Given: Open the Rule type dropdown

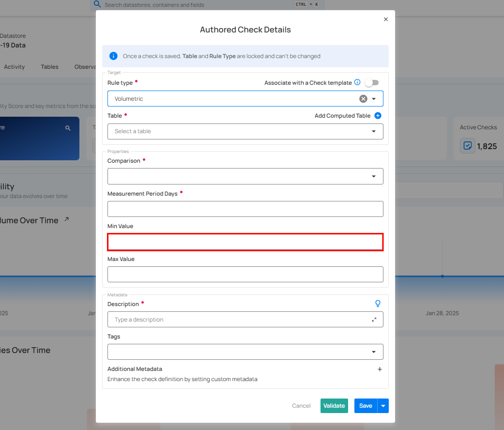Looking at the screenshot, I should tap(374, 99).
